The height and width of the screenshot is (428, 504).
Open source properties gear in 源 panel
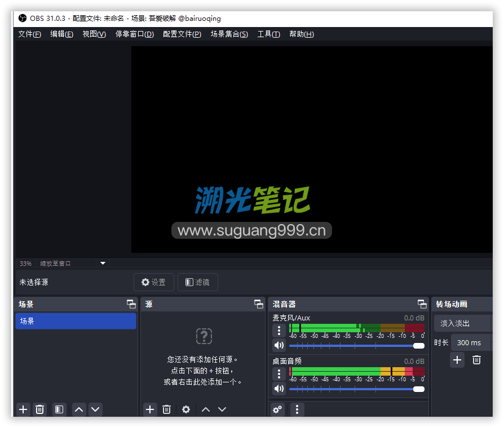click(186, 409)
